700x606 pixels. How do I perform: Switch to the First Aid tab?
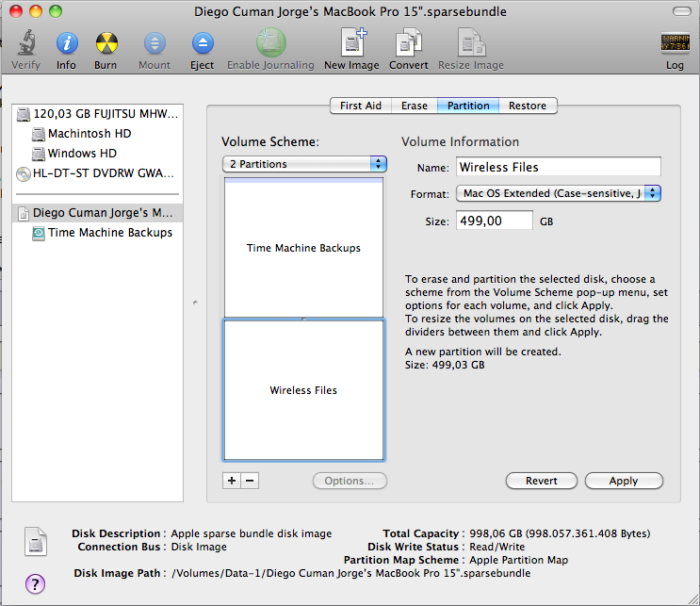point(361,106)
